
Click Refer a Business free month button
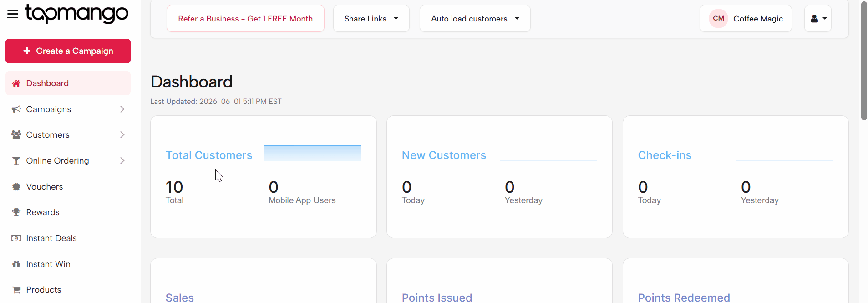click(246, 19)
